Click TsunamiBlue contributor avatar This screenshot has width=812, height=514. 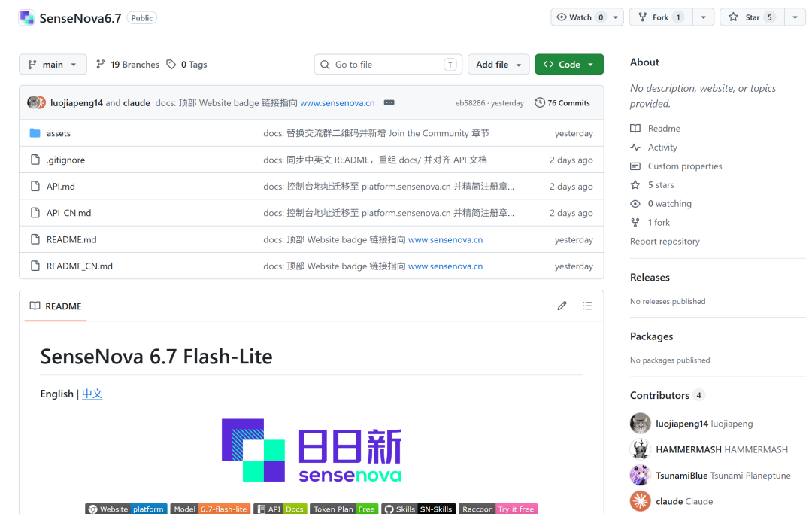click(x=640, y=475)
